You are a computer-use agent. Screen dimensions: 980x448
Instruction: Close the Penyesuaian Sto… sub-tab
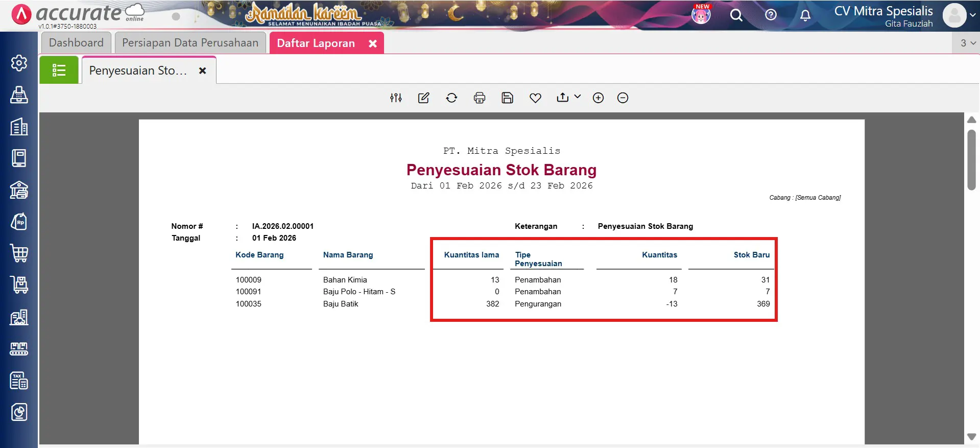click(x=203, y=70)
